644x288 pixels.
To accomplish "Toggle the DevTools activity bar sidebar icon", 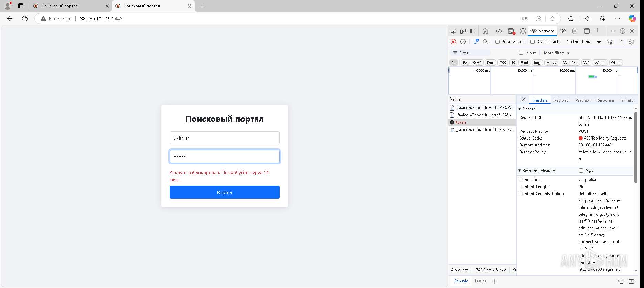I will (473, 31).
